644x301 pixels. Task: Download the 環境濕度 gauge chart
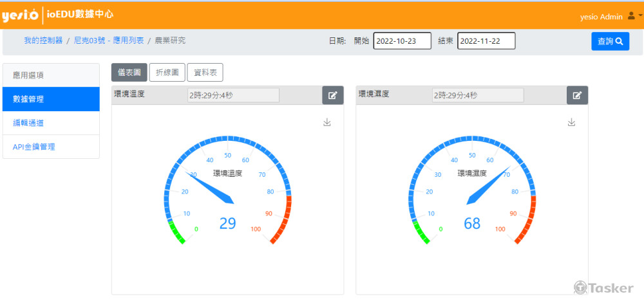[x=571, y=122]
